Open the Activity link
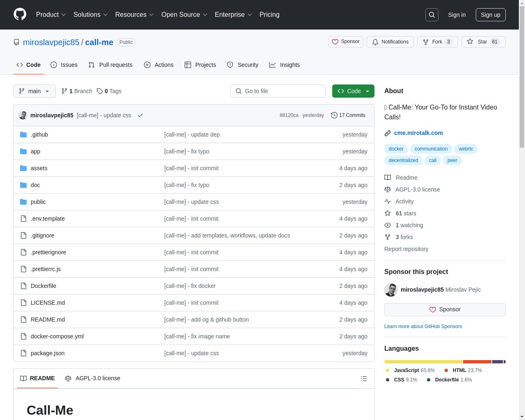Screen dimensions: 525x420 point(399,201)
